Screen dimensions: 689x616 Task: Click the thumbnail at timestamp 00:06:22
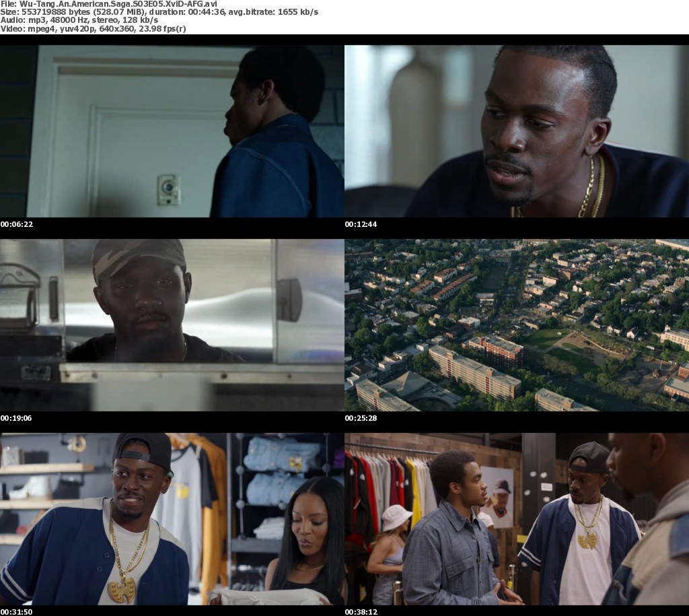[x=172, y=131]
